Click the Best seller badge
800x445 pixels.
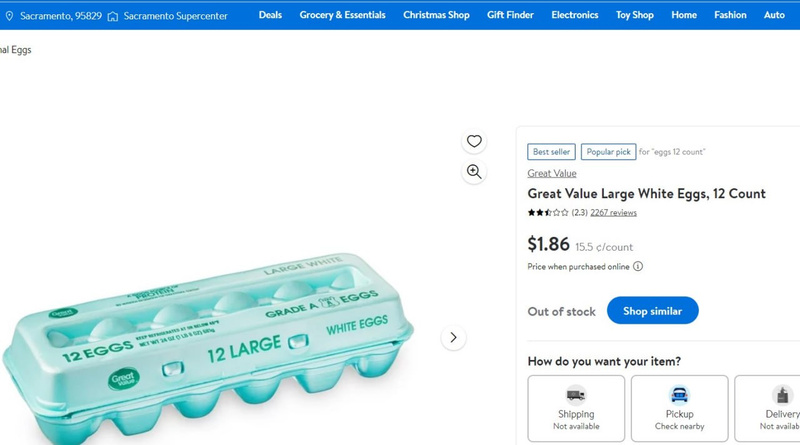pyautogui.click(x=552, y=152)
